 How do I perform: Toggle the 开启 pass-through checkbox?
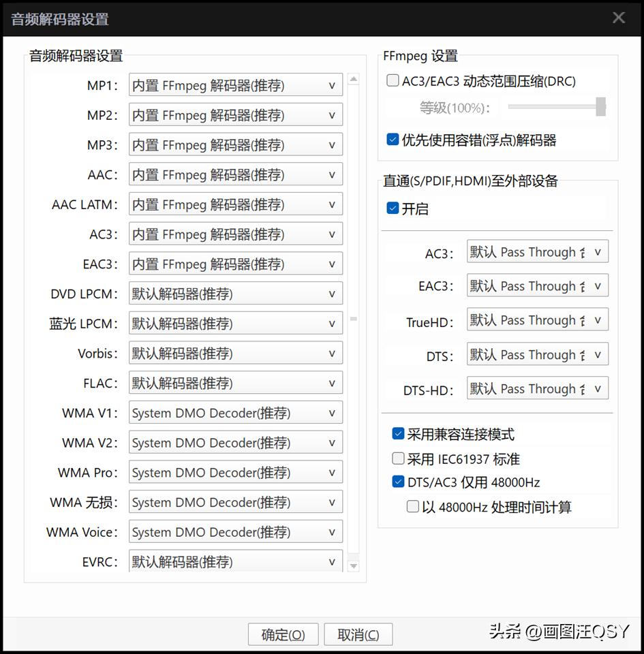click(x=393, y=209)
